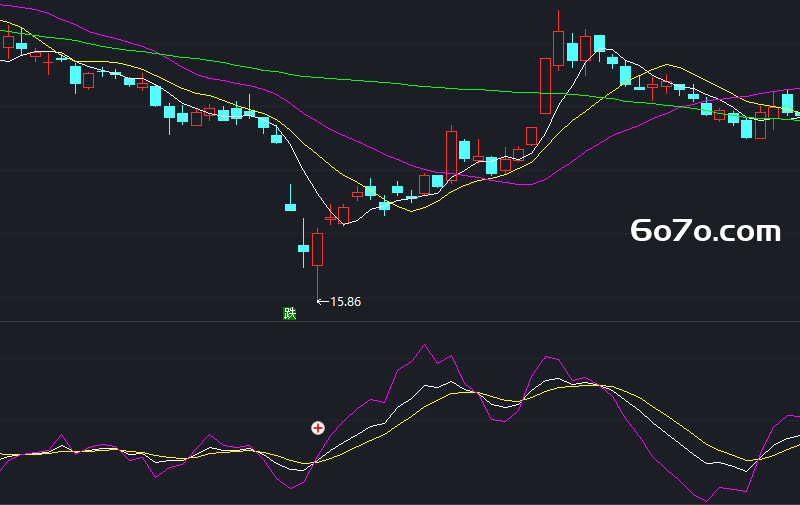Select the tall red candle rising through the magenta average mid-chart
This screenshot has height=505, width=800.
point(451,156)
